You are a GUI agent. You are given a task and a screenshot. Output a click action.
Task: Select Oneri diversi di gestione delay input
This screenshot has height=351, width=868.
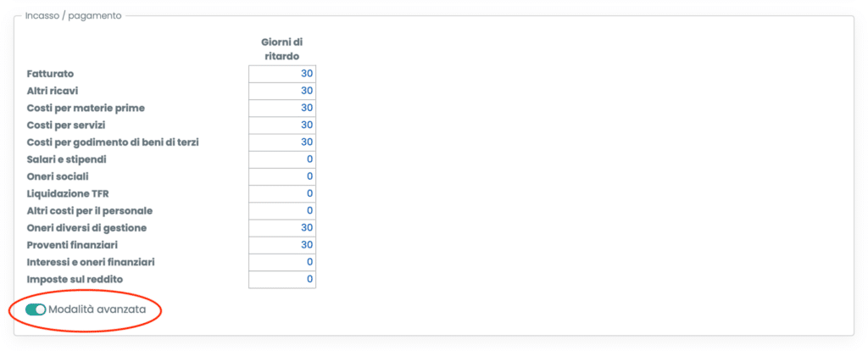click(281, 227)
